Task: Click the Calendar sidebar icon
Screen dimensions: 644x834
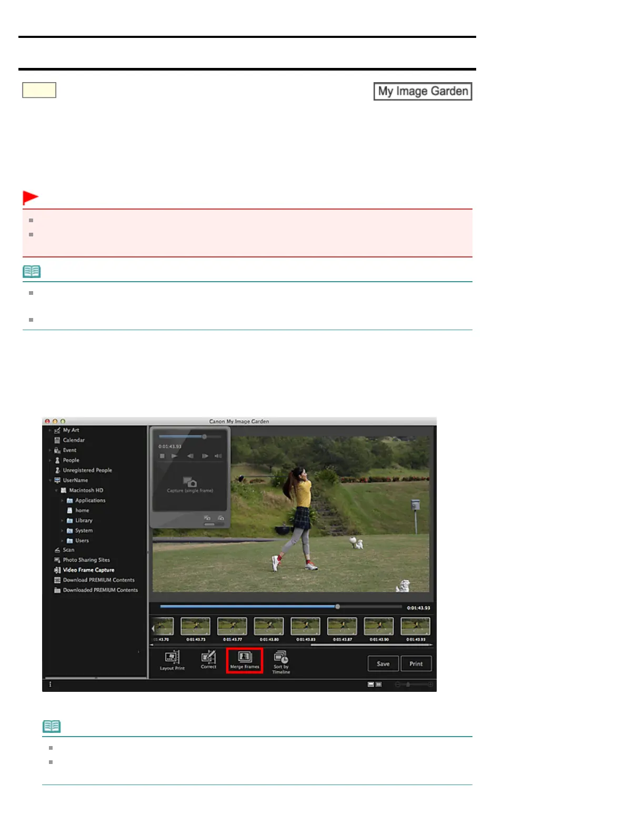Action: click(57, 440)
